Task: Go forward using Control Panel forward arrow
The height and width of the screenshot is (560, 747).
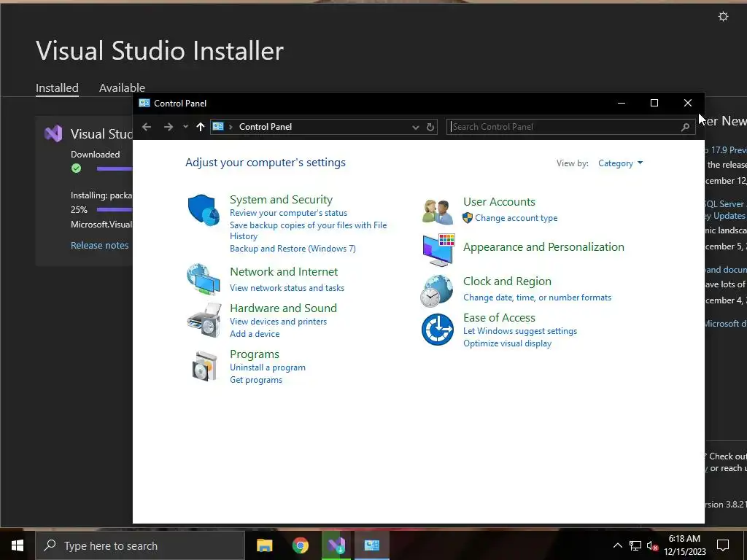Action: pyautogui.click(x=169, y=127)
